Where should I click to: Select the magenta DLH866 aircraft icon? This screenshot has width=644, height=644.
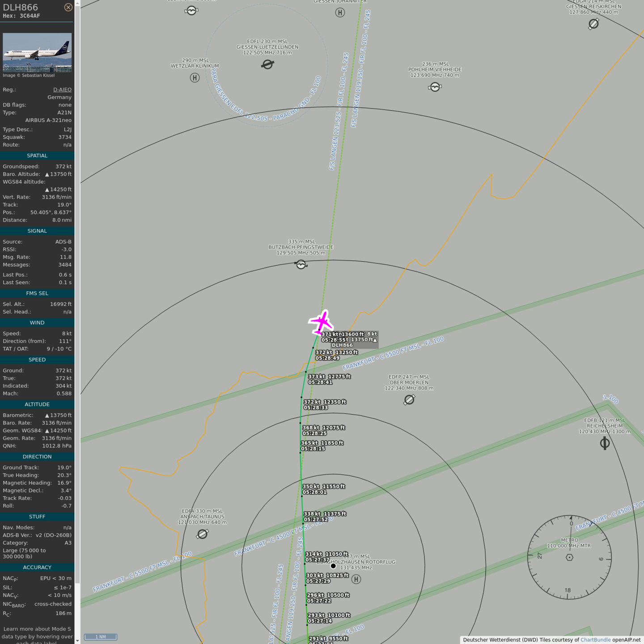[321, 322]
